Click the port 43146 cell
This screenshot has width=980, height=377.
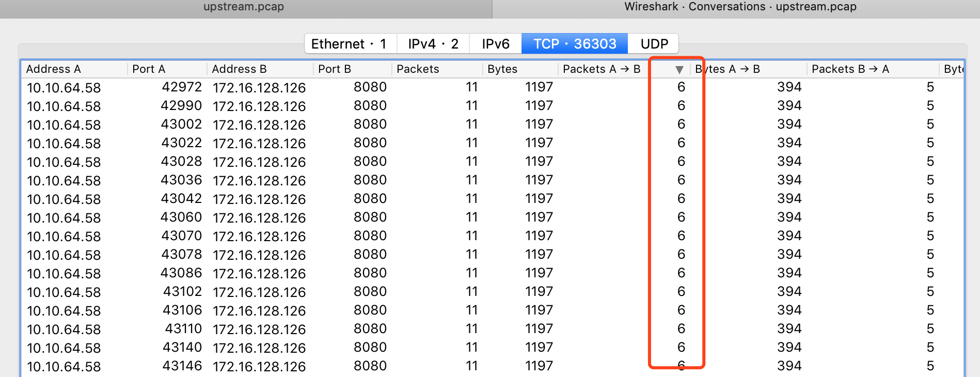point(182,366)
